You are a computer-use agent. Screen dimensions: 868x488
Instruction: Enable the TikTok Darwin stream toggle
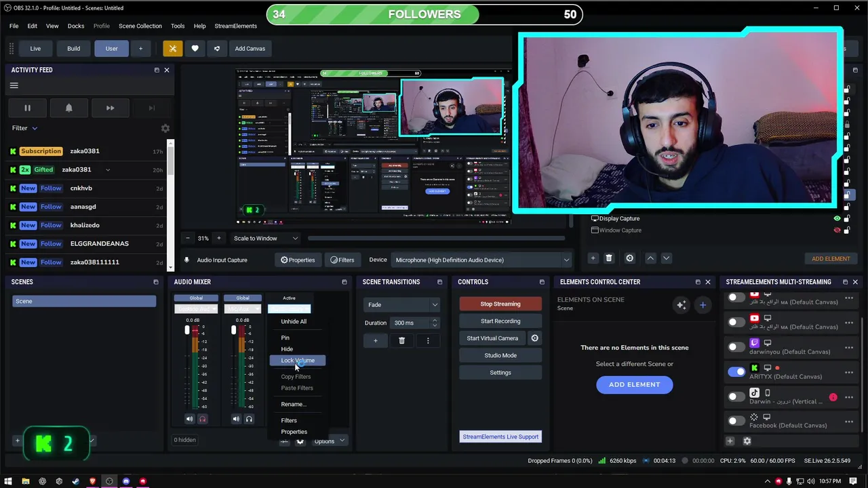736,396
